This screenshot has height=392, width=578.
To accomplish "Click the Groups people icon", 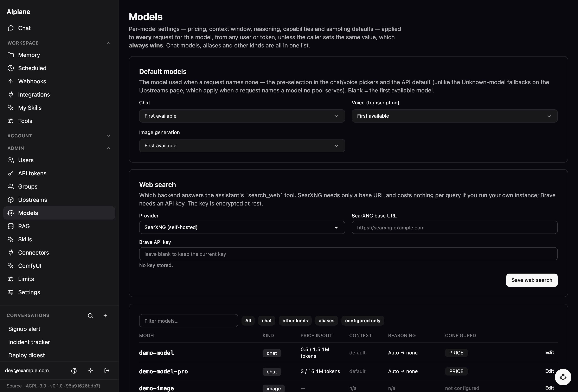I will [x=11, y=187].
